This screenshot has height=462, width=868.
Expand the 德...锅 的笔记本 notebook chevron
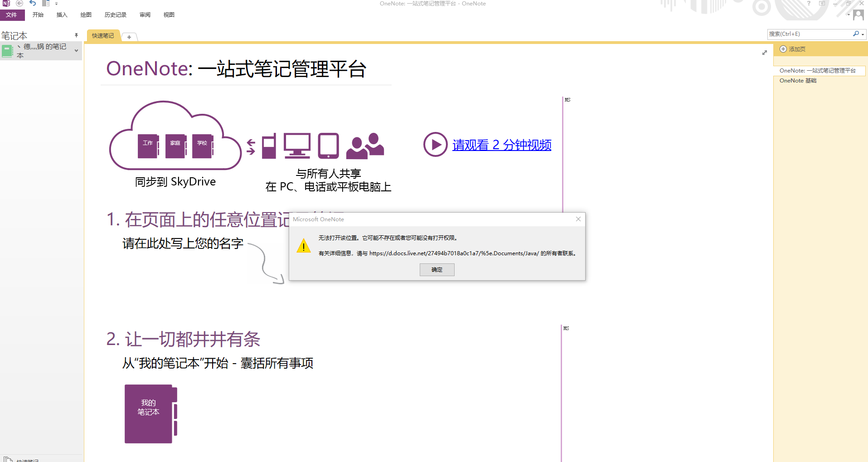pos(76,51)
